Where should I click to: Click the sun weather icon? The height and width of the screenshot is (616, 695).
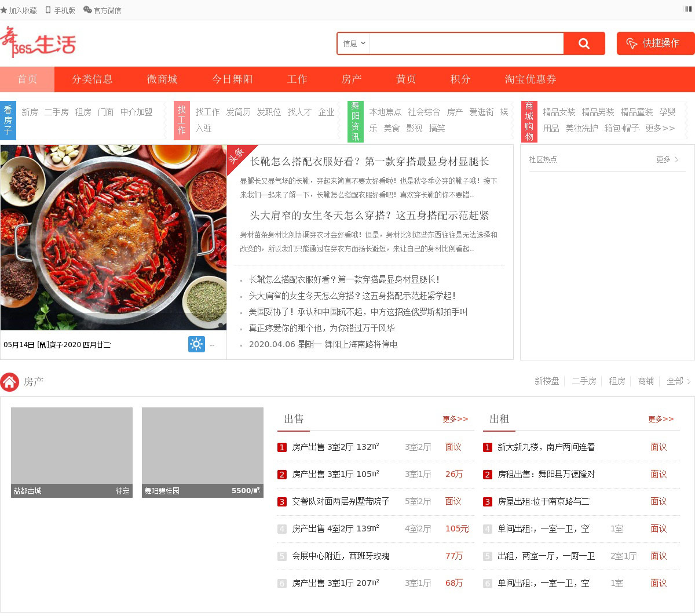click(196, 344)
